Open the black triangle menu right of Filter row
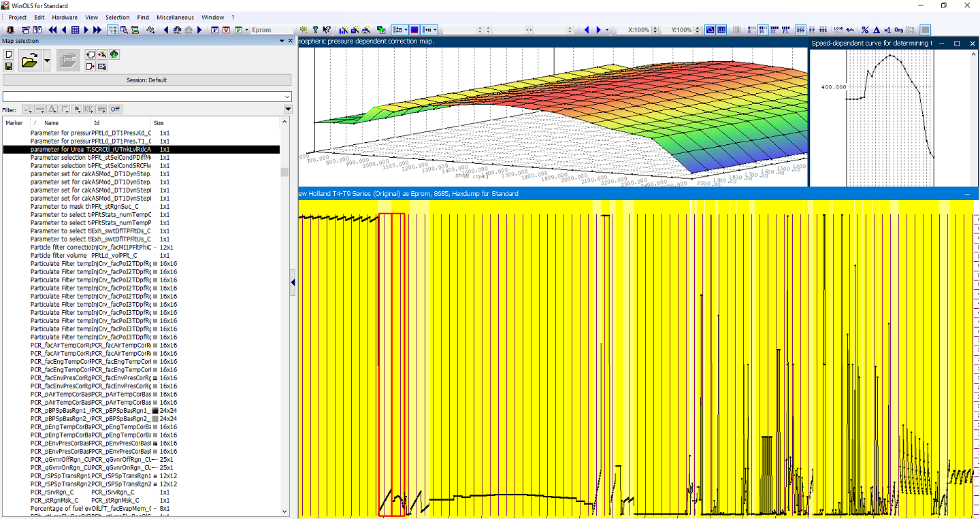The width and height of the screenshot is (980, 519). click(x=288, y=110)
